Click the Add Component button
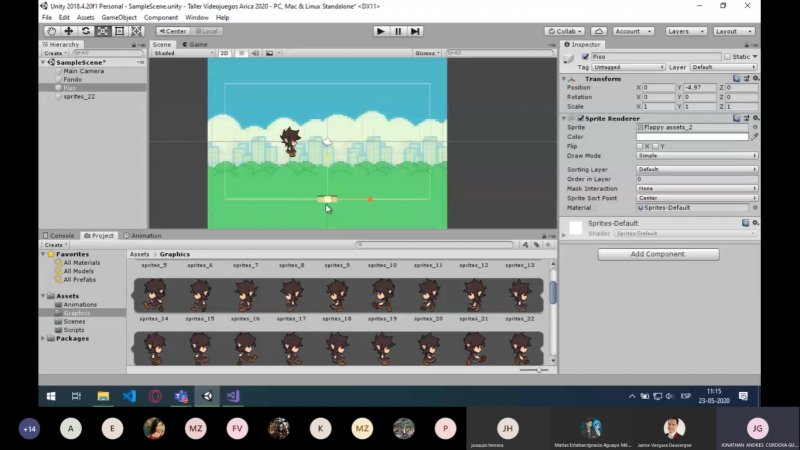800x450 pixels. click(658, 254)
